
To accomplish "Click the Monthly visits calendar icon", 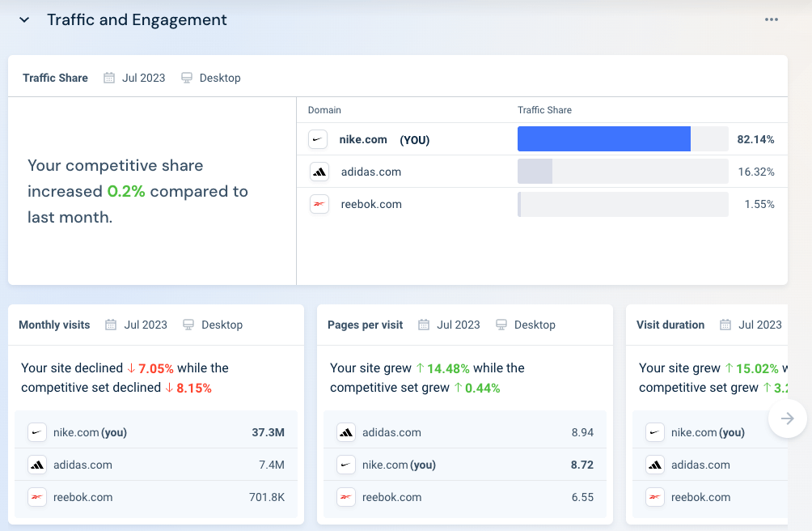I will pyautogui.click(x=111, y=325).
